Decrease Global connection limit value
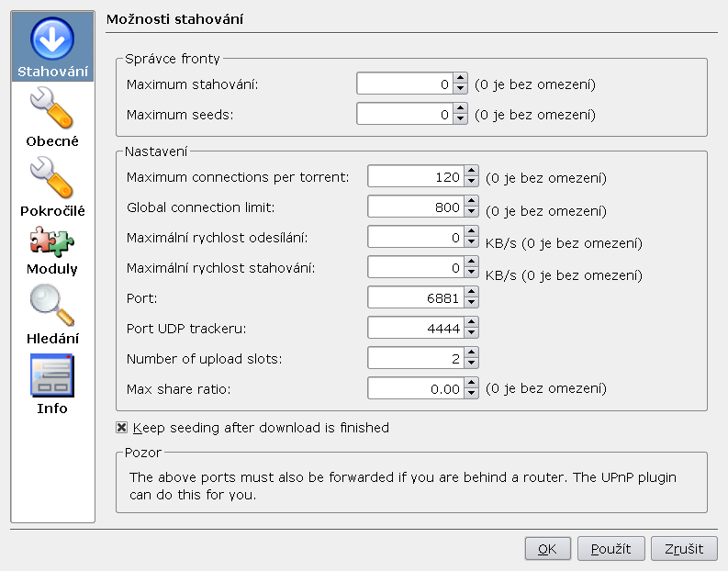The height and width of the screenshot is (571, 728). point(472,212)
